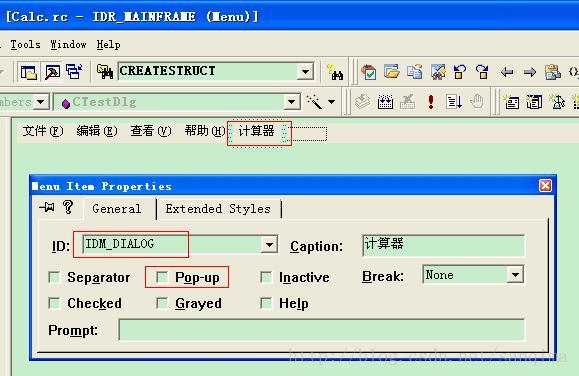
Task: Click the Go debug icon
Action: 453,101
